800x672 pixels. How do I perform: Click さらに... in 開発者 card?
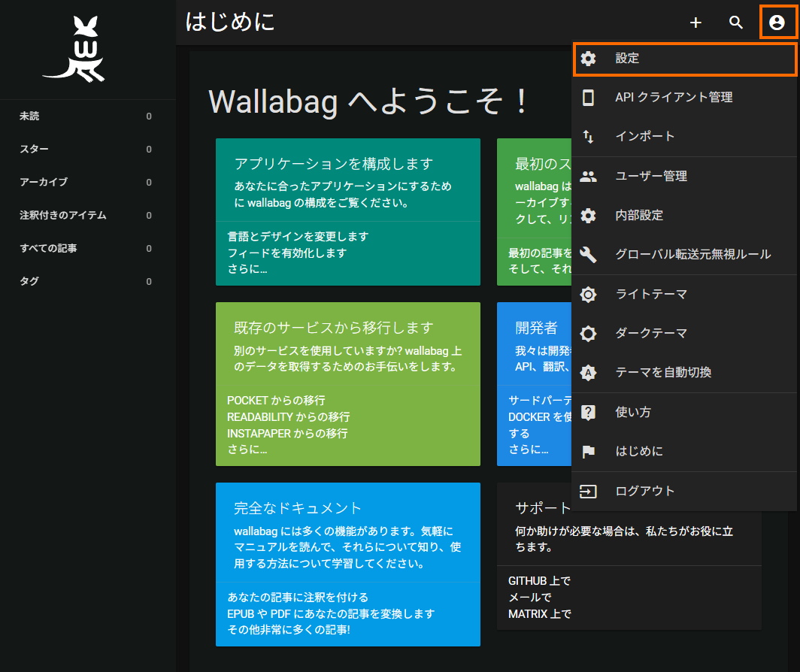[528, 450]
